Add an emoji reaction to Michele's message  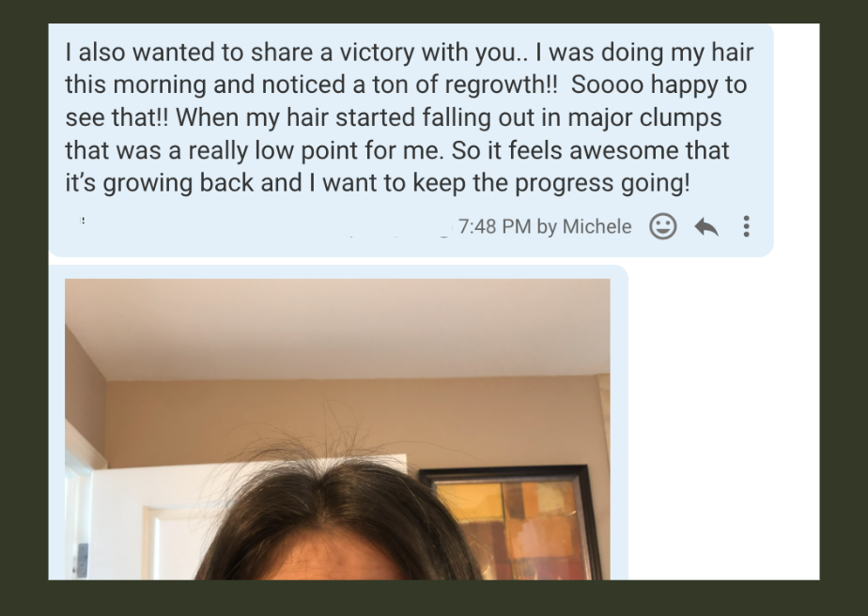pos(662,226)
